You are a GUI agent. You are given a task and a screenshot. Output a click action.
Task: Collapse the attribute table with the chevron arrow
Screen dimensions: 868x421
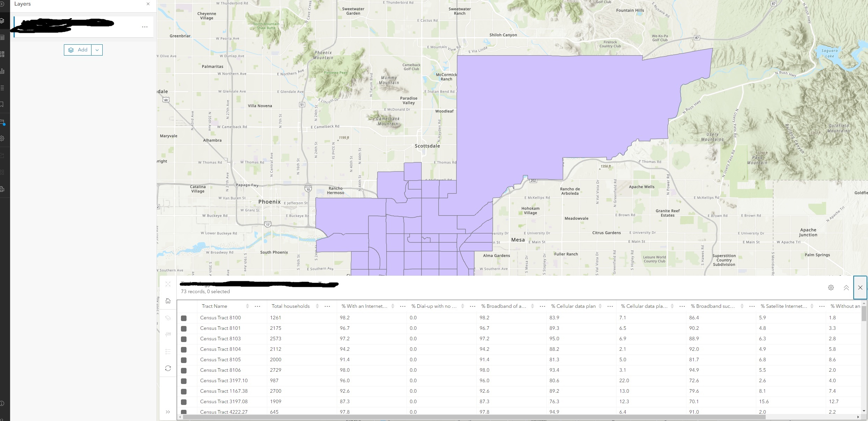click(x=846, y=288)
